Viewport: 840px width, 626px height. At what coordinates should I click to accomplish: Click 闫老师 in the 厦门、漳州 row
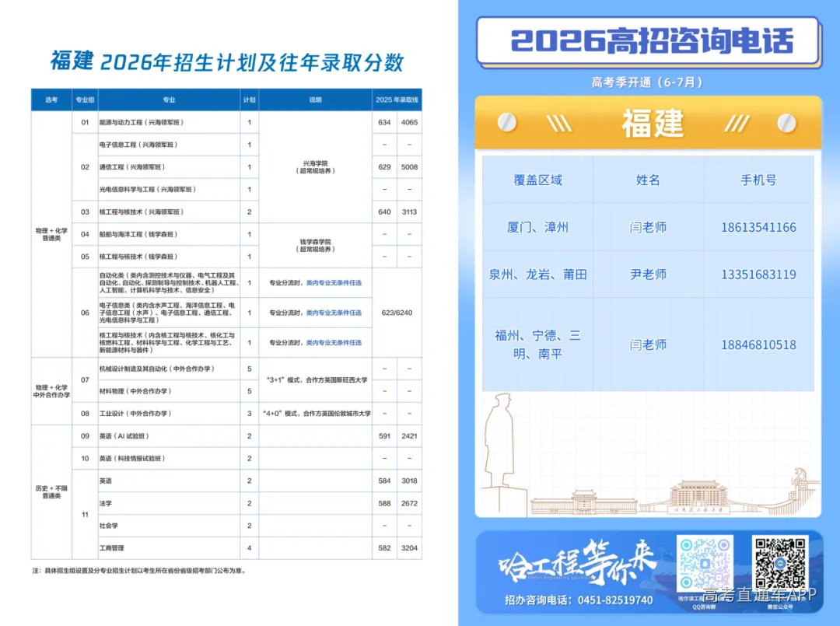pyautogui.click(x=648, y=227)
